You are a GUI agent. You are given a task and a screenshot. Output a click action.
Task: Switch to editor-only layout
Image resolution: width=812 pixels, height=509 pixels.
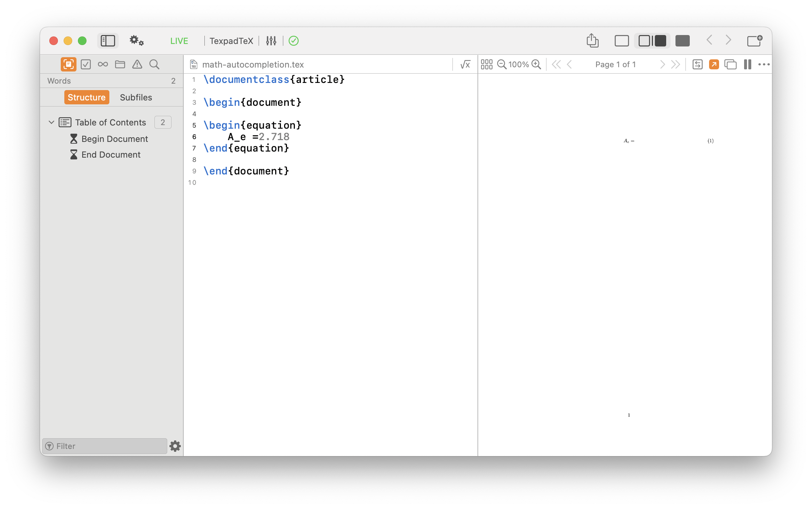point(622,41)
